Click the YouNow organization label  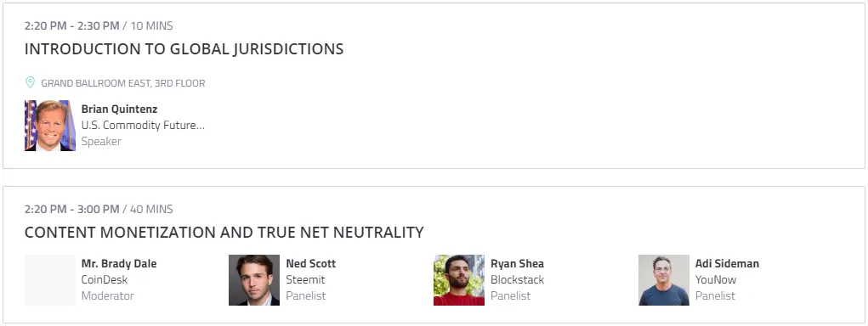coord(716,279)
